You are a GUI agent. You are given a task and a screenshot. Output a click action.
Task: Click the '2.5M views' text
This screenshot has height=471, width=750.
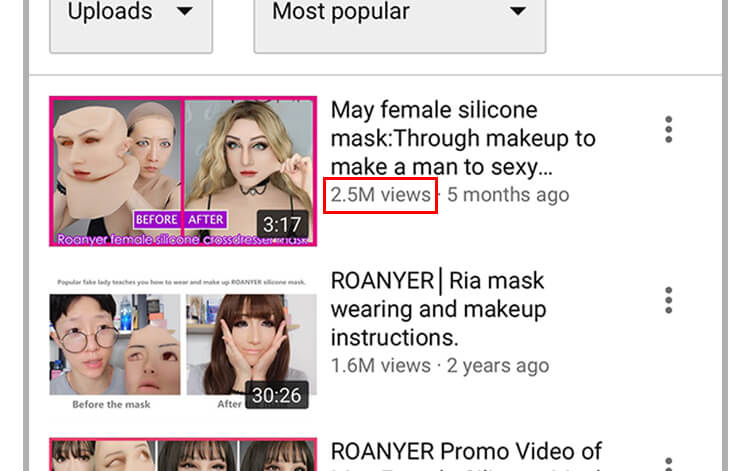point(381,195)
